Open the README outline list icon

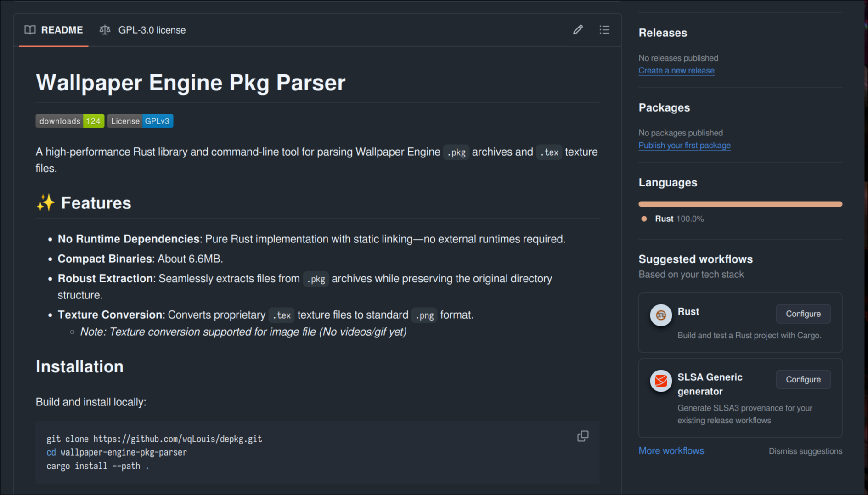pos(604,30)
